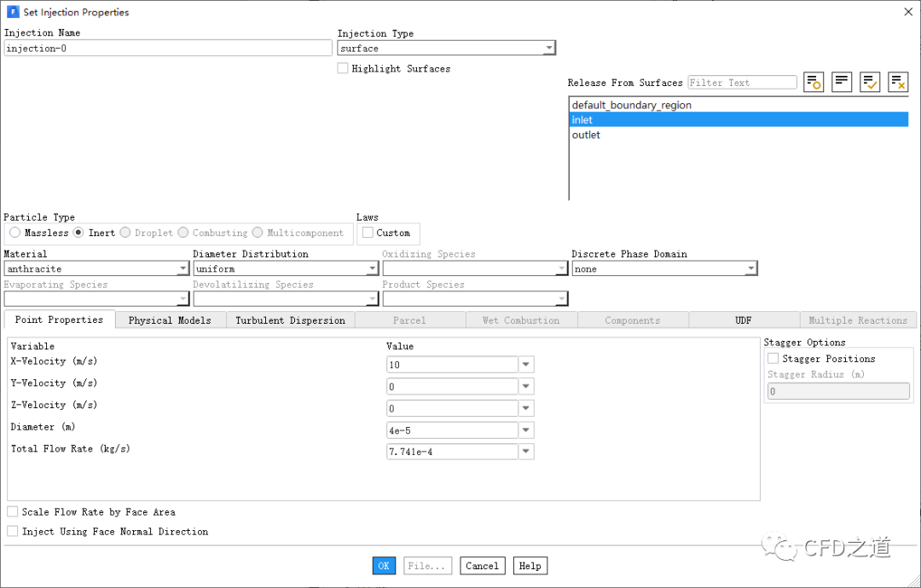Click the select all surfaces checkmark icon
Screen dimensions: 921x588
click(870, 82)
